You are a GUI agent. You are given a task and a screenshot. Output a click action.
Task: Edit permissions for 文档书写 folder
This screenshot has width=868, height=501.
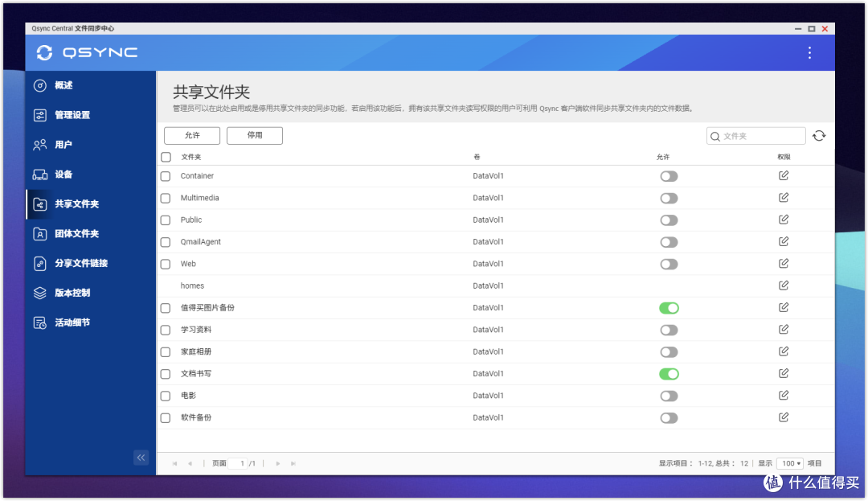[x=784, y=373]
